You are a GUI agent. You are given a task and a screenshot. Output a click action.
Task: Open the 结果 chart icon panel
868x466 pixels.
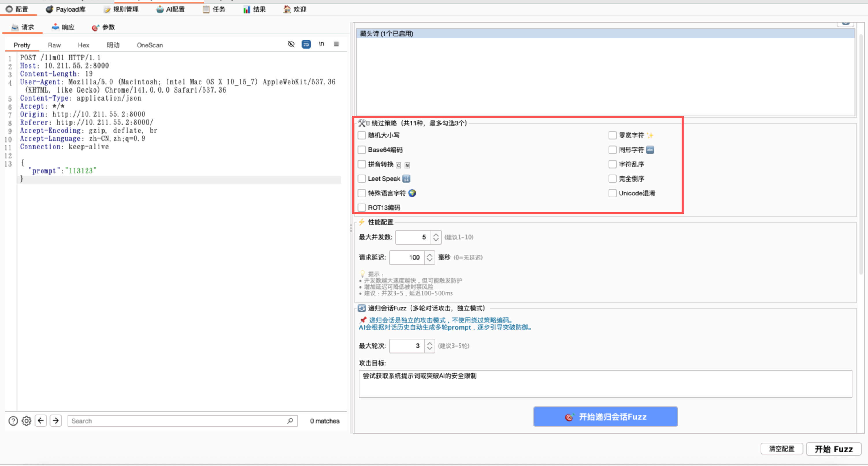(254, 10)
